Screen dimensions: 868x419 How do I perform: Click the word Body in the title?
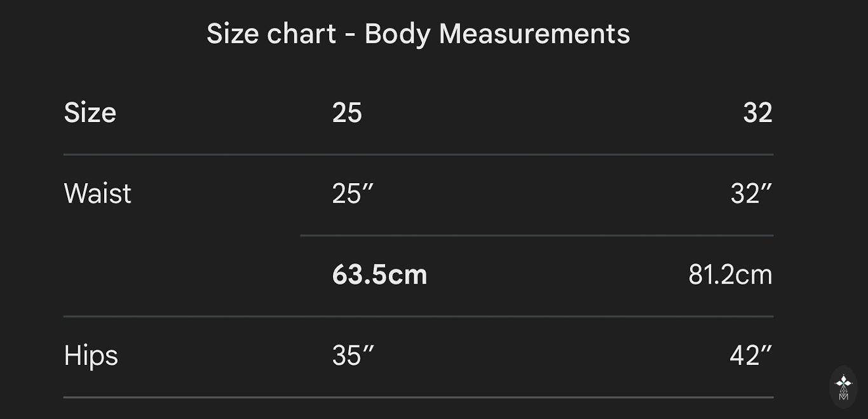tap(397, 34)
